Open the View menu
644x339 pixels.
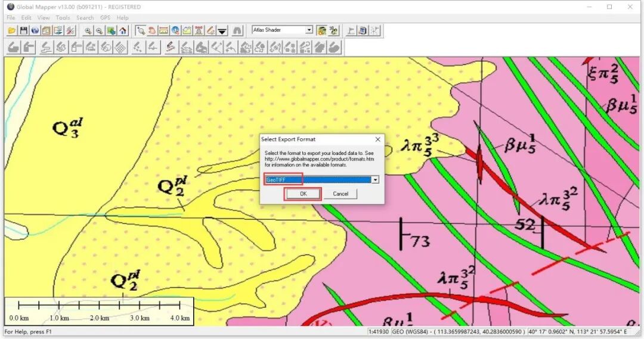[x=44, y=18]
